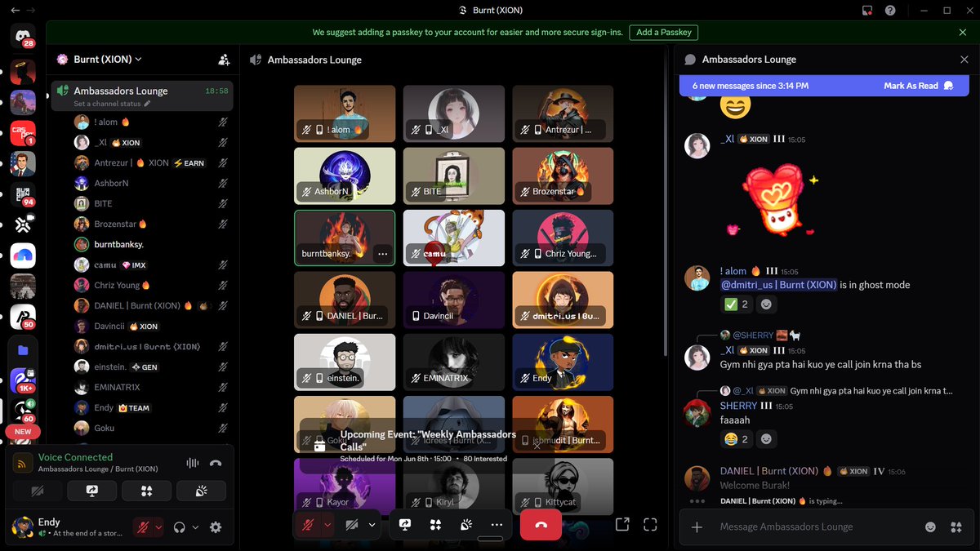Open Endy user profile in bottom panel
Viewport: 980px width, 551px height.
click(x=69, y=527)
